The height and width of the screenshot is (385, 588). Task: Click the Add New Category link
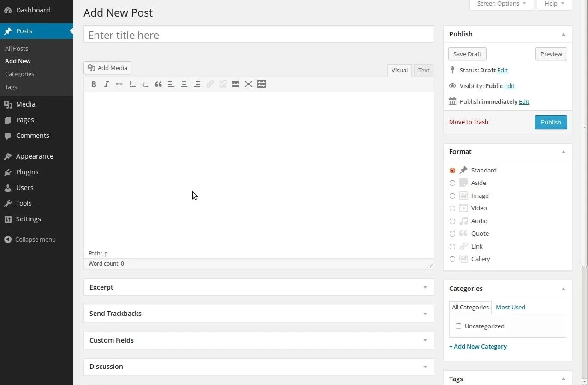(478, 346)
